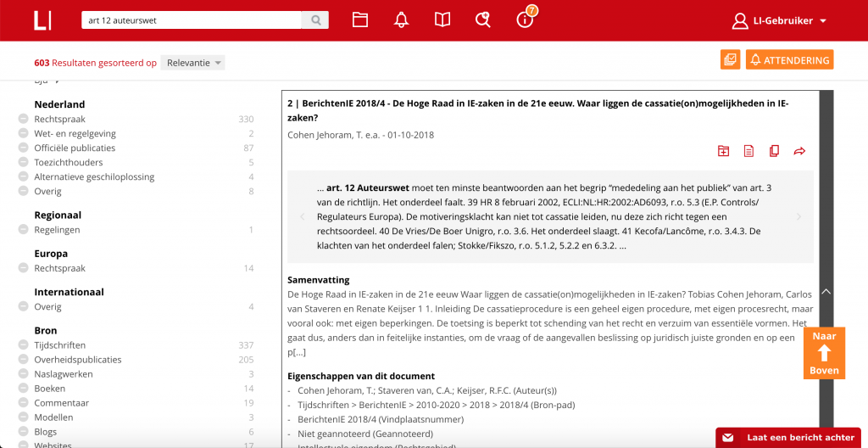Click the 603 Resultaten count text
This screenshot has height=448, width=868.
click(x=95, y=63)
